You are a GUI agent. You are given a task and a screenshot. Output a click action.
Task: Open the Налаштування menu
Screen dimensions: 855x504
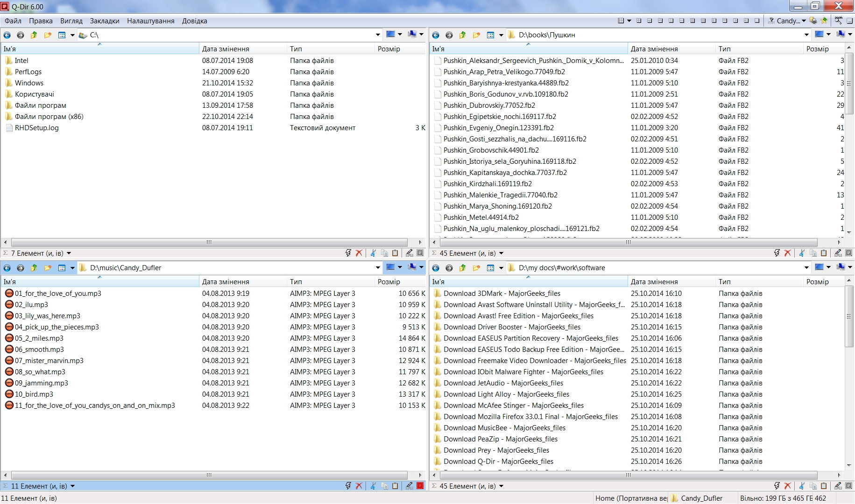click(151, 21)
